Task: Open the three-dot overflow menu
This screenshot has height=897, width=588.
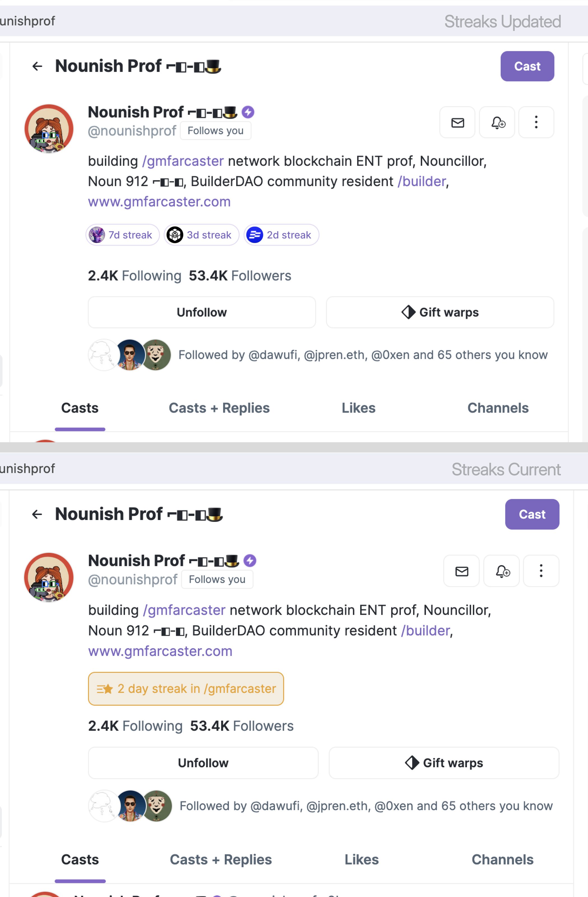Action: tap(536, 122)
